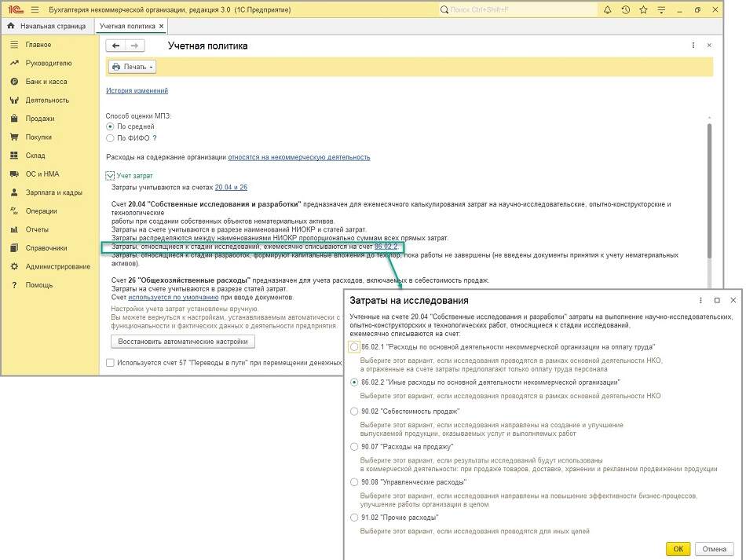
Task: Open the Банк и касса section
Action: [46, 82]
